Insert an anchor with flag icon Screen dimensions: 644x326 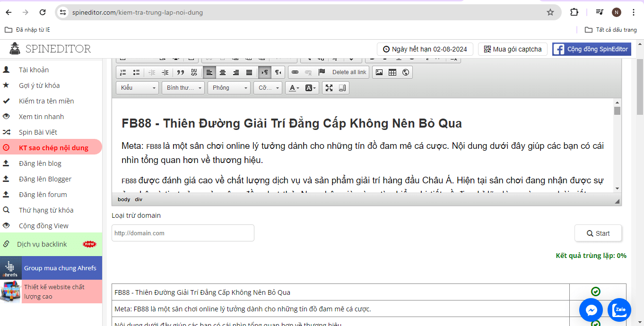(x=322, y=72)
